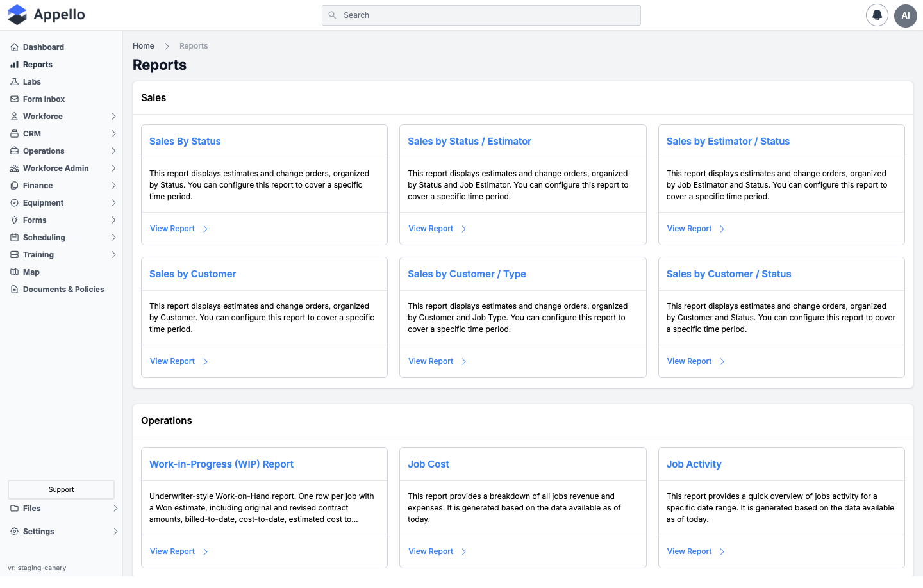The width and height of the screenshot is (923, 588).
Task: Click the Form Inbox envelope icon
Action: coord(14,99)
